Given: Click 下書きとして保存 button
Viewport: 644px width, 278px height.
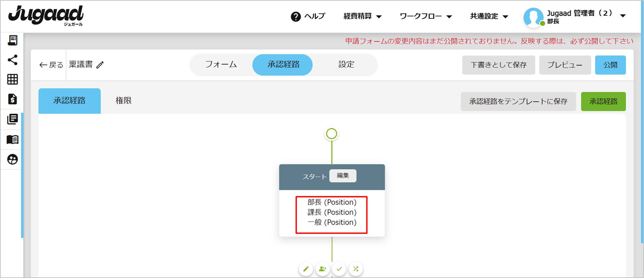Looking at the screenshot, I should (x=498, y=65).
